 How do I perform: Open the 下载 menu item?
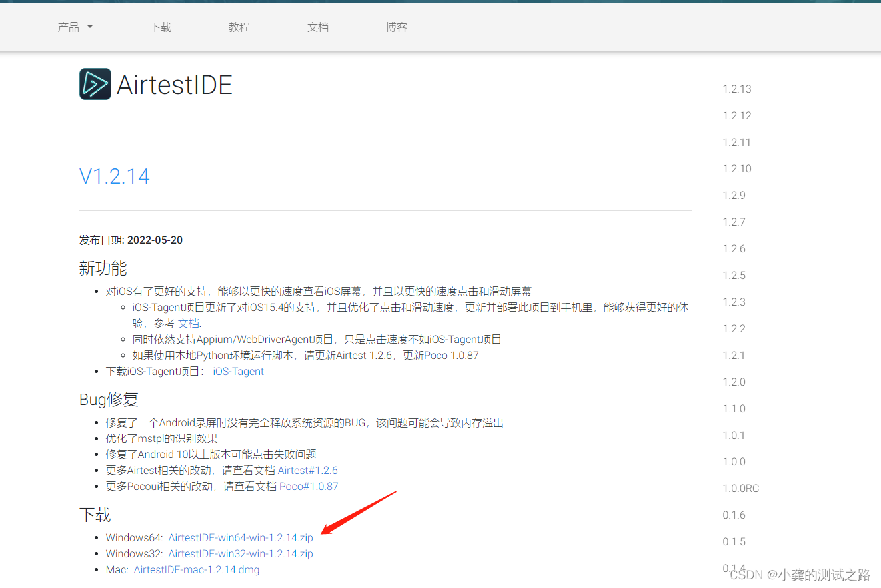[161, 27]
